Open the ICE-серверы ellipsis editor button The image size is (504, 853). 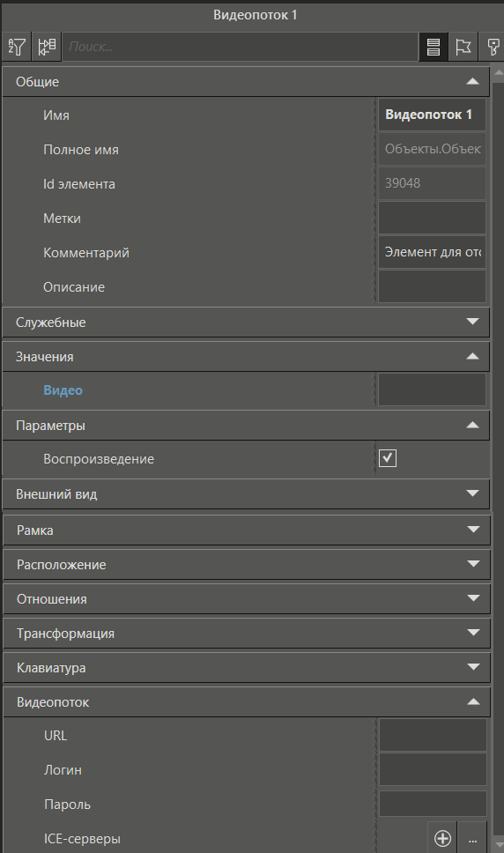click(x=472, y=838)
